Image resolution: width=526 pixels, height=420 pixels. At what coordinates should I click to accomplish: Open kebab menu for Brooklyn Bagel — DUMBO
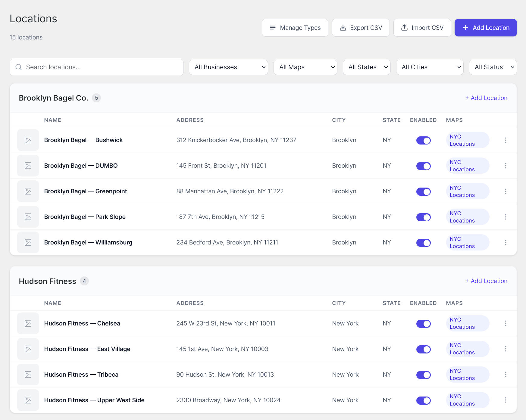pos(506,166)
